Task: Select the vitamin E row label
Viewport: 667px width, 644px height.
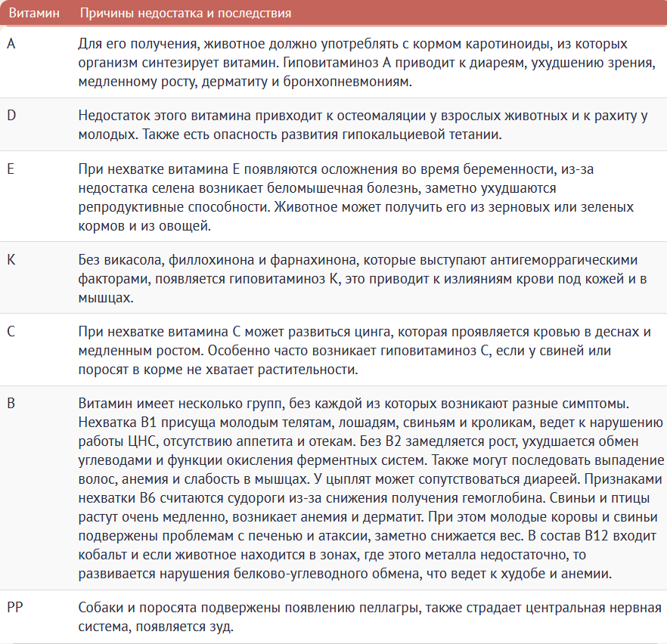Action: click(x=11, y=169)
